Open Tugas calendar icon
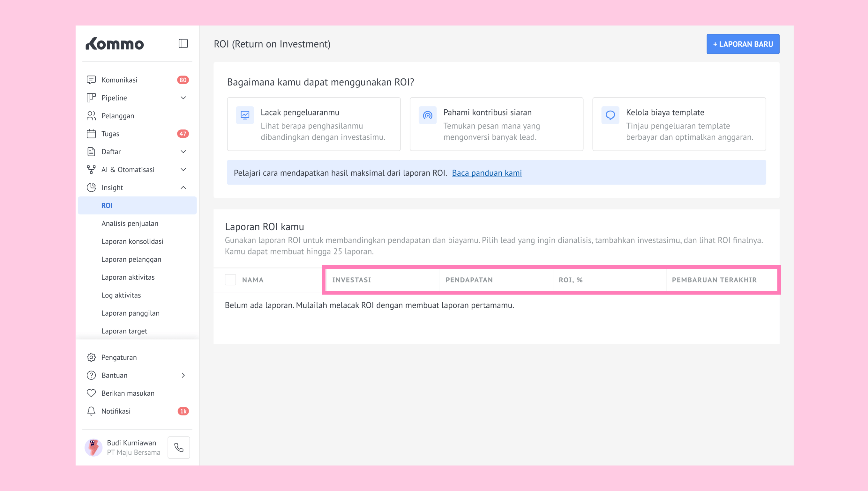This screenshot has height=491, width=868. [x=91, y=134]
